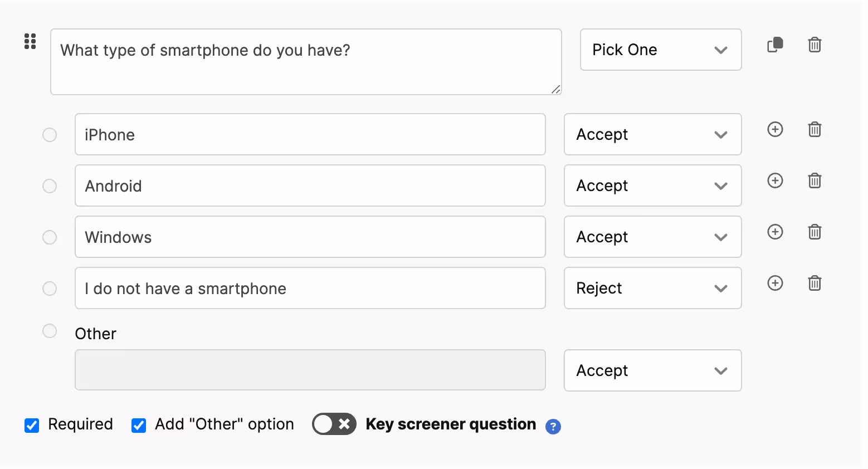Open the Pick One question type dropdown
The height and width of the screenshot is (469, 868).
(x=660, y=50)
